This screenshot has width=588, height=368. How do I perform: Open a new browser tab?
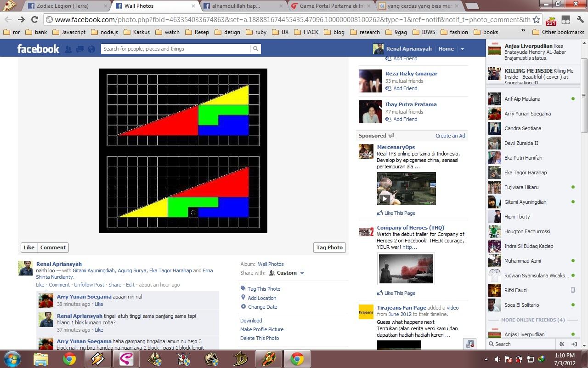[x=471, y=6]
